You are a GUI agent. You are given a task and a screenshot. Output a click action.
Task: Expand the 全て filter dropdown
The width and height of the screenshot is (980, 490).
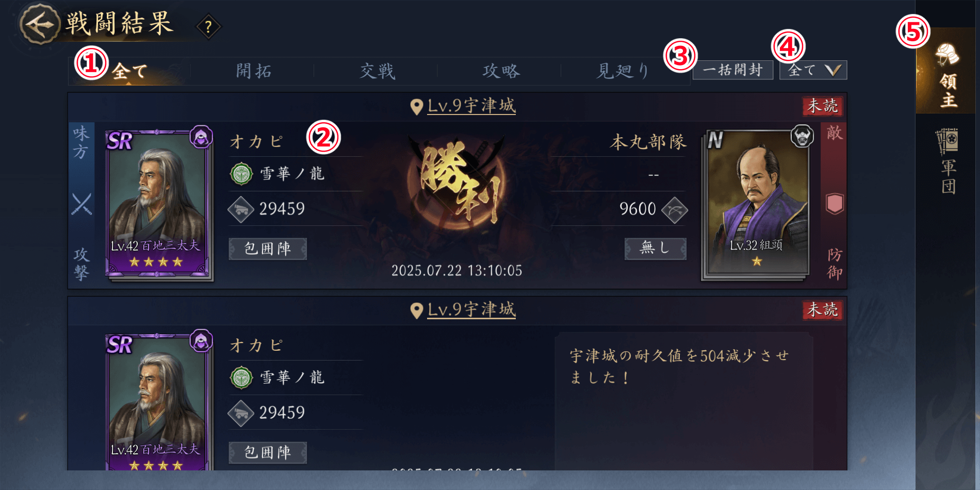coord(813,70)
